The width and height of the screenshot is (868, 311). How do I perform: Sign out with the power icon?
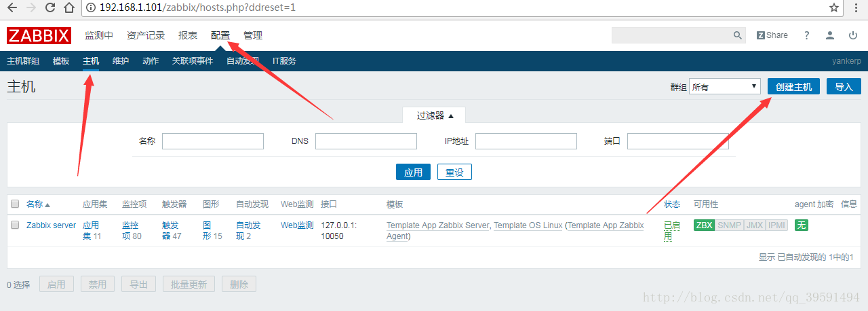853,35
